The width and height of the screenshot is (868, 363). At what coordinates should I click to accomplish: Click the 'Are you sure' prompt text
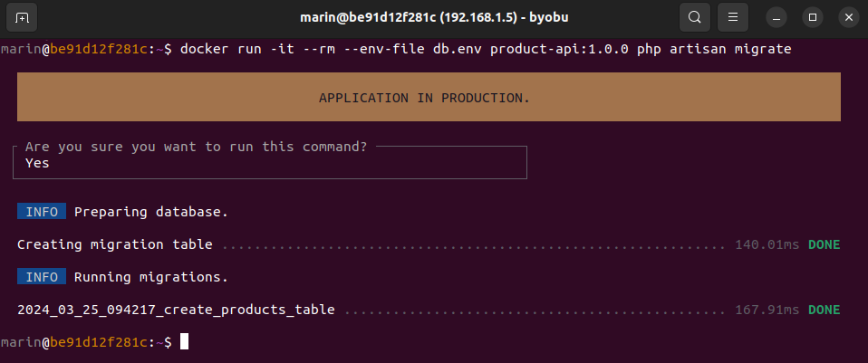[x=196, y=148]
